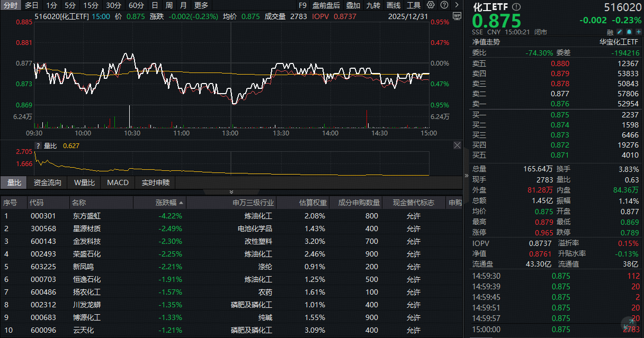Switch chart to 日 daily period
Screen dimensions: 644x338
(x=155, y=5)
